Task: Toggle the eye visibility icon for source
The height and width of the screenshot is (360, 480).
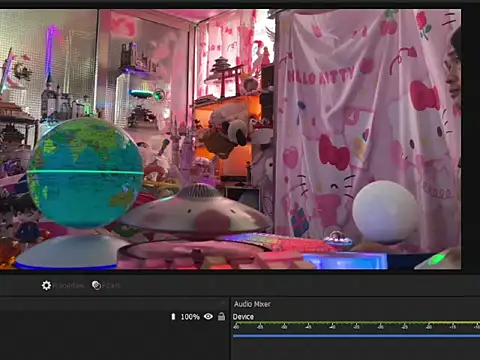Action: (x=208, y=316)
